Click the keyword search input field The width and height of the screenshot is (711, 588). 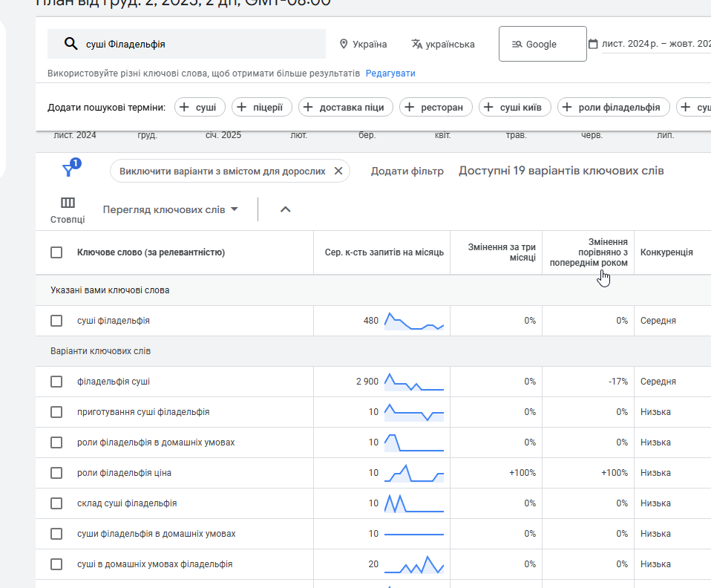pos(200,45)
